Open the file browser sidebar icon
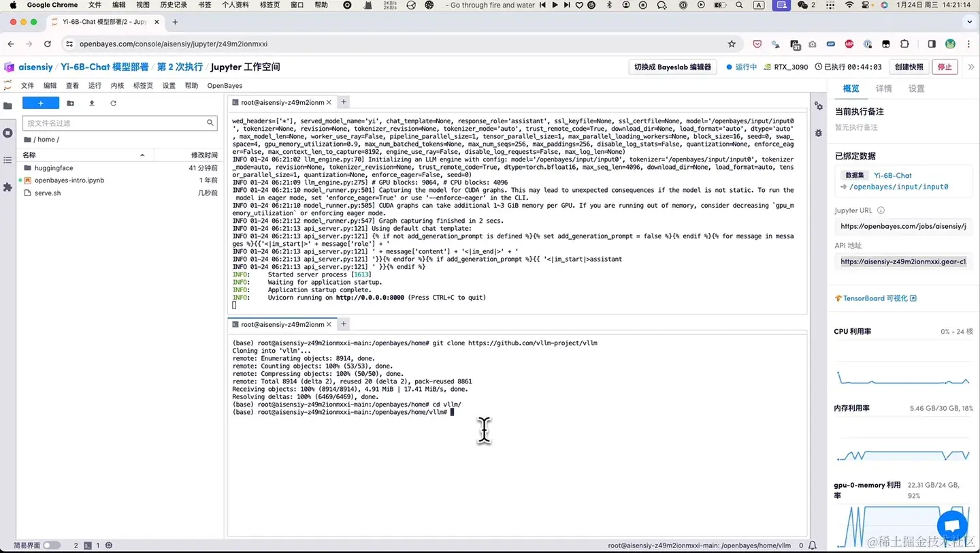Screen dimensions: 980x553 [x=8, y=106]
